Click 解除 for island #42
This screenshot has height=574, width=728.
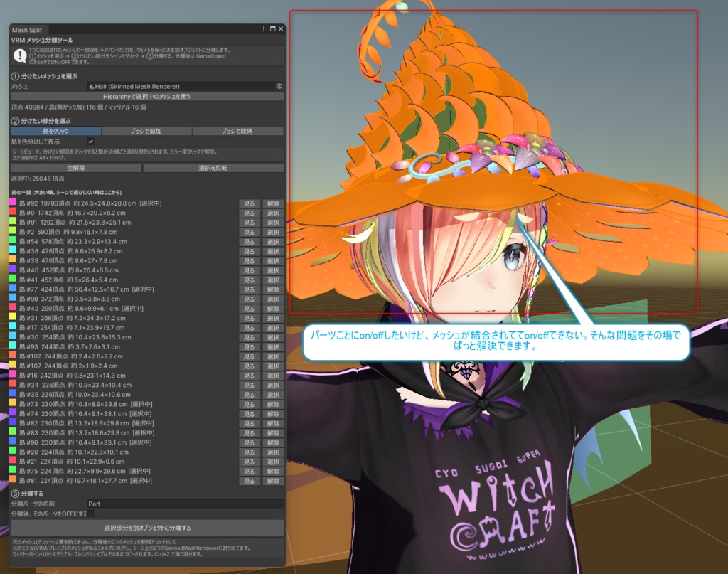(273, 309)
